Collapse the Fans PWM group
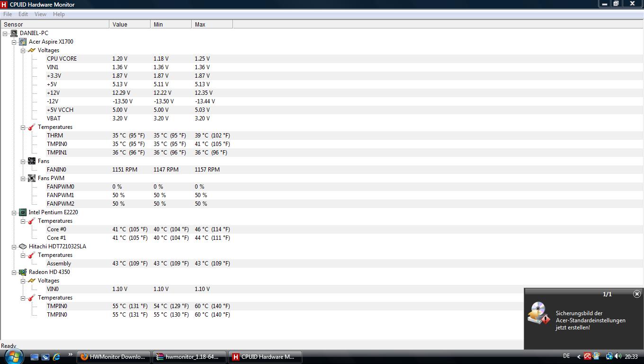The height and width of the screenshot is (364, 644). coord(23,178)
